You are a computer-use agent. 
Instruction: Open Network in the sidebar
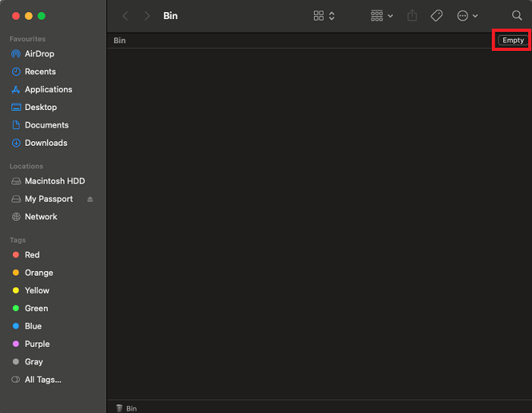[x=41, y=216]
